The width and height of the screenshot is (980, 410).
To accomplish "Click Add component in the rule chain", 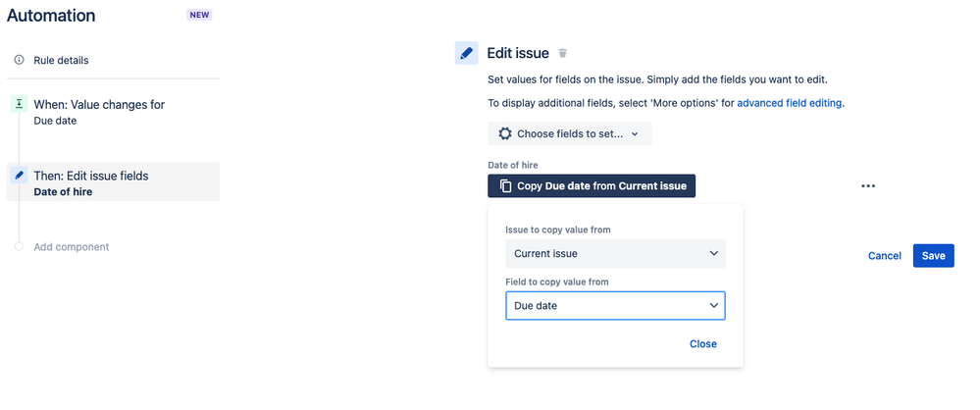I will pos(72,246).
